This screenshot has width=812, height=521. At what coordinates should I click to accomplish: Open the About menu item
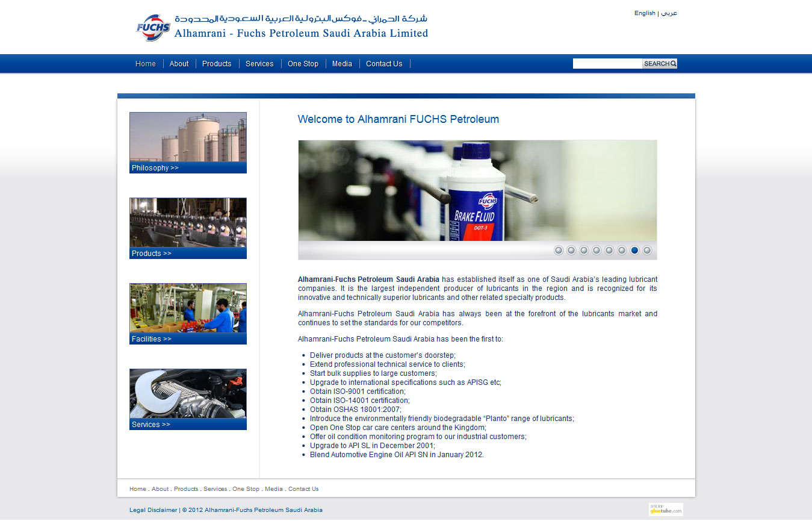click(179, 64)
